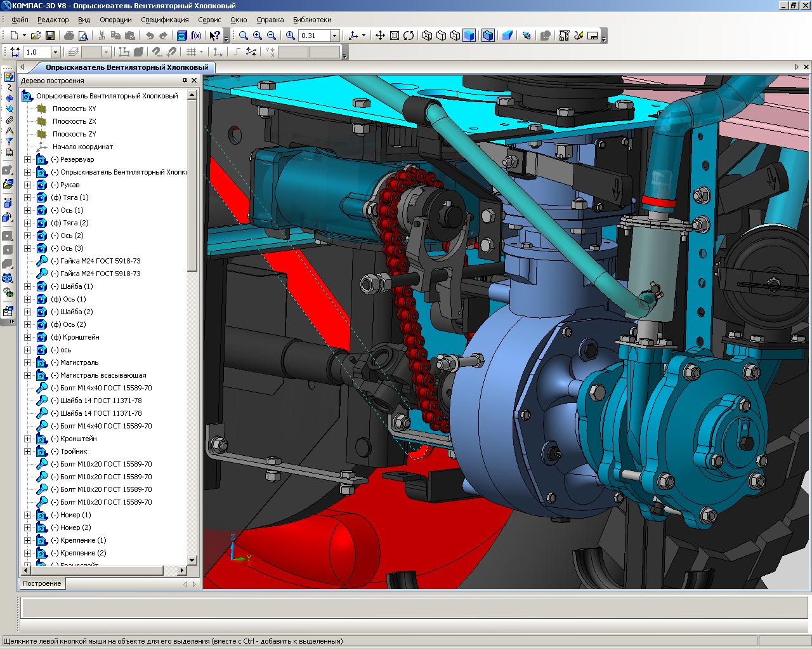Click the Pan (move view) tool
Viewport: 812px width, 650px height.
[380, 36]
